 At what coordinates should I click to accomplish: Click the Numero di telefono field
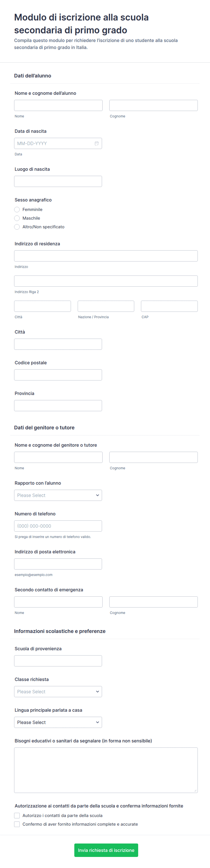pos(58,526)
